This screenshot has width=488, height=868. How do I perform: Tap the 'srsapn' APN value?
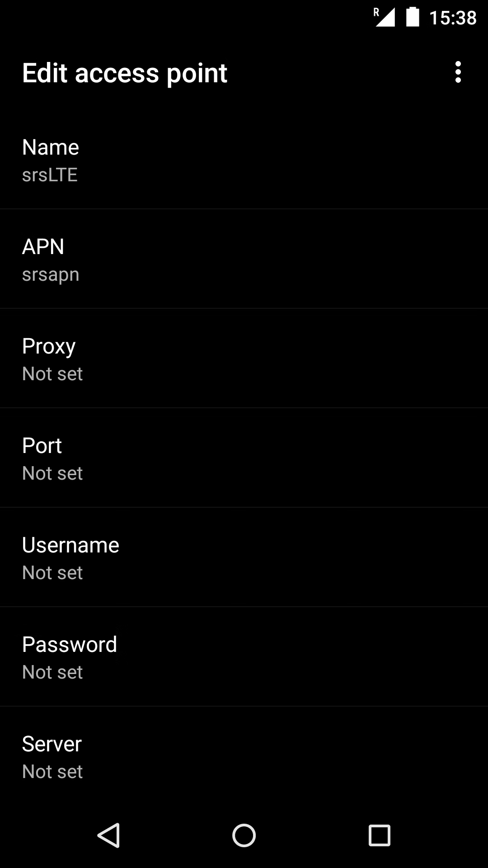pyautogui.click(x=51, y=275)
